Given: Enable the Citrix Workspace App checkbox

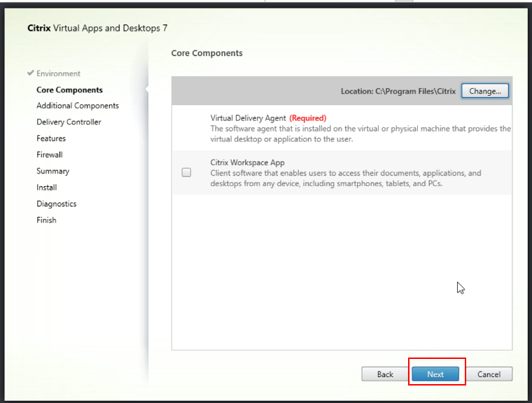Looking at the screenshot, I should pos(186,172).
